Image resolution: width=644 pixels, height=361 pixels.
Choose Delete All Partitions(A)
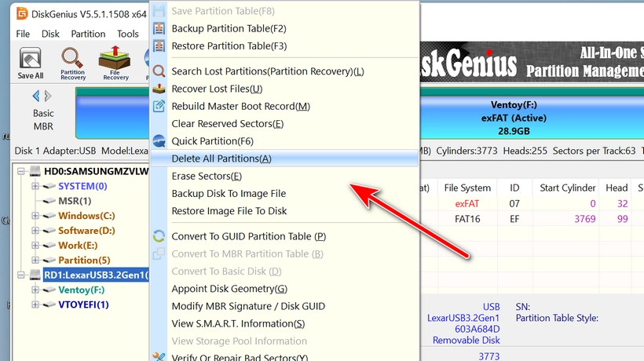coord(284,159)
